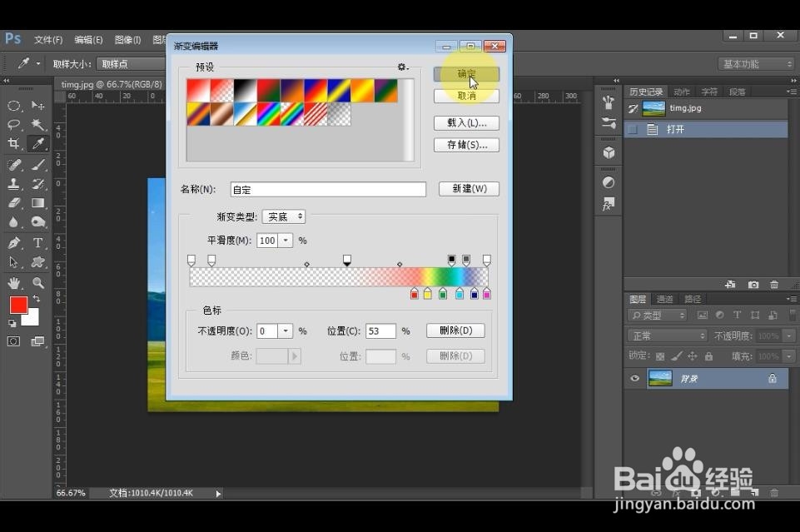800x532 pixels.
Task: Open presets gear menu in gradient editor
Action: [x=403, y=67]
